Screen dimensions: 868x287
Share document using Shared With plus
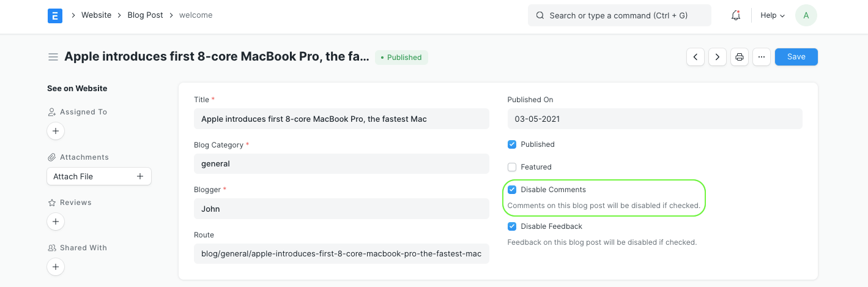56,267
